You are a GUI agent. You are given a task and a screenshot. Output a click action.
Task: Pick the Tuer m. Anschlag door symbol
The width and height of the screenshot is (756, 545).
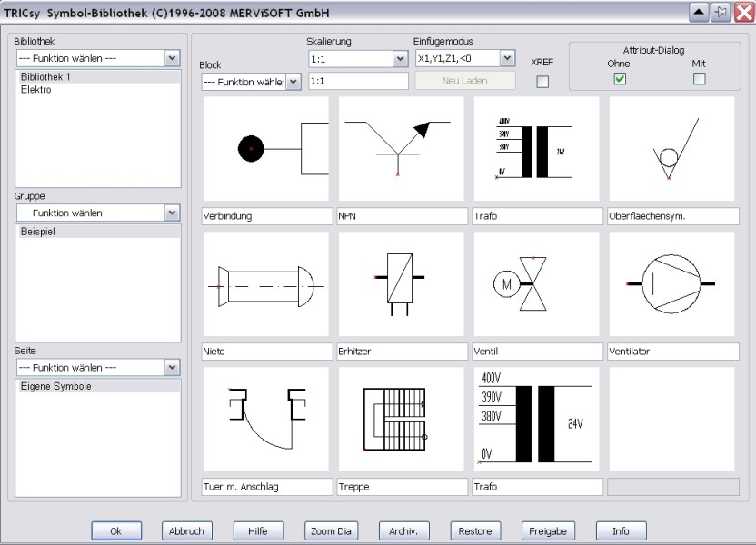point(266,420)
